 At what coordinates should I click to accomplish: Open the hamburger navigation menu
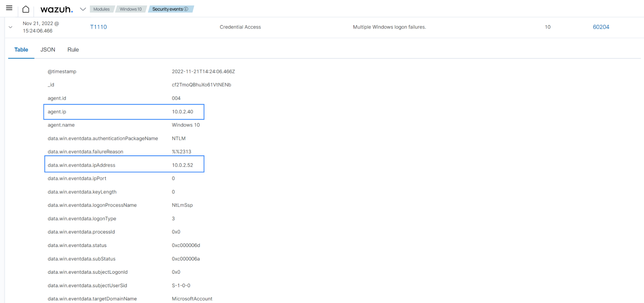[x=9, y=8]
